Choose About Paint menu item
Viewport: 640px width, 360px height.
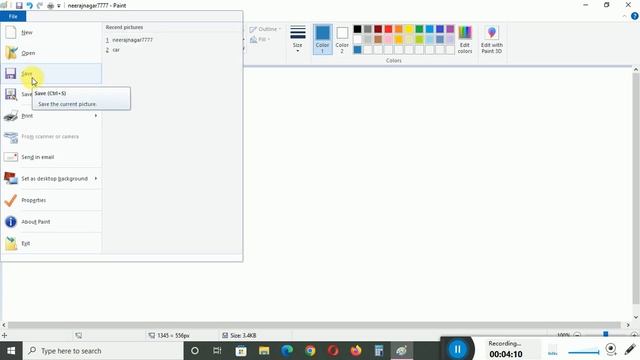[x=51, y=222]
